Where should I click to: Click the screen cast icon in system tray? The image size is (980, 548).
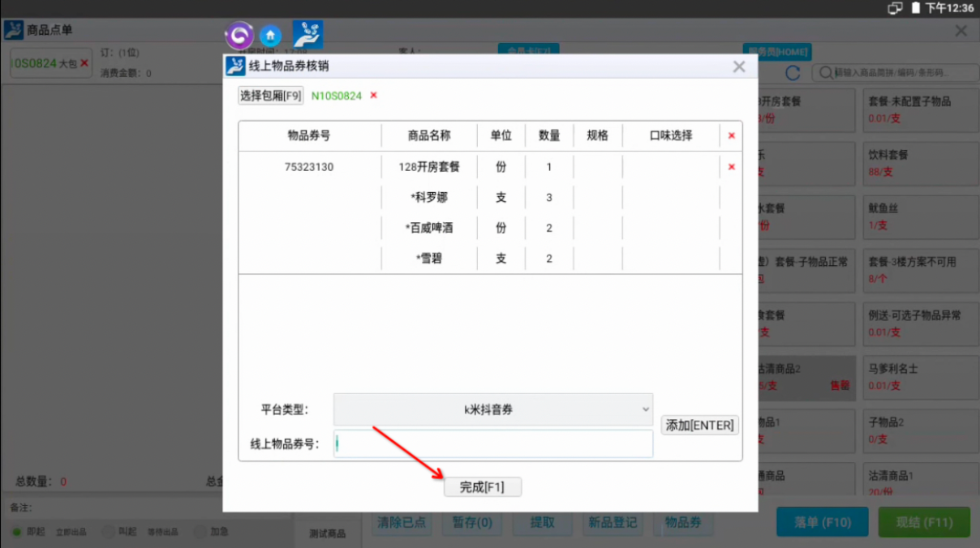tap(896, 7)
